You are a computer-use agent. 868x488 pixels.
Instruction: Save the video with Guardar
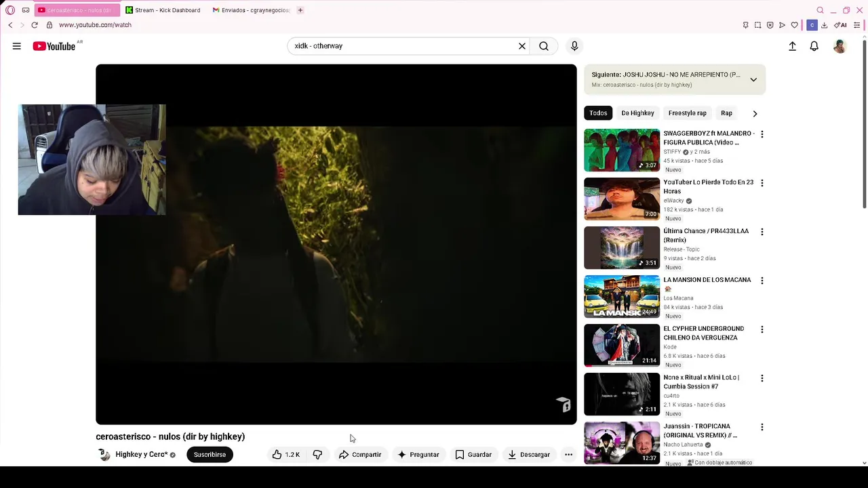click(x=473, y=455)
